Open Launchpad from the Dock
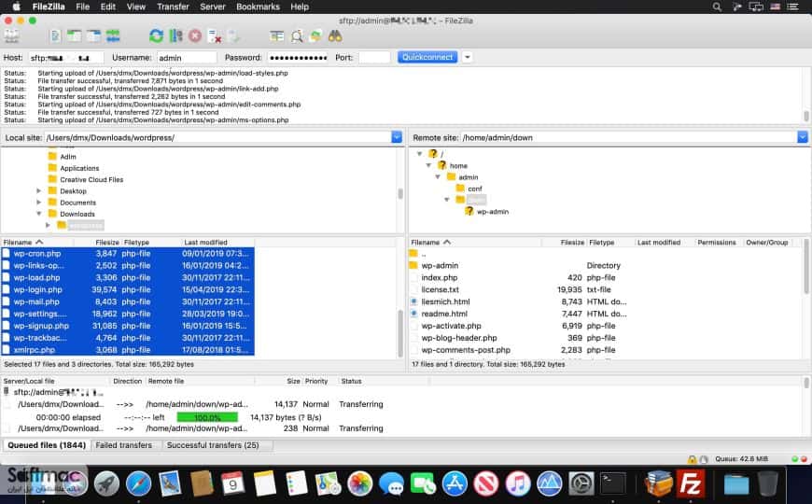 point(106,483)
